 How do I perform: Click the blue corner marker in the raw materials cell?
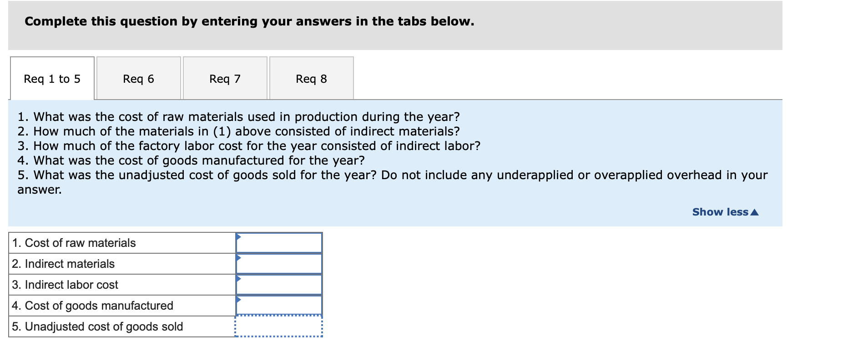pyautogui.click(x=238, y=236)
